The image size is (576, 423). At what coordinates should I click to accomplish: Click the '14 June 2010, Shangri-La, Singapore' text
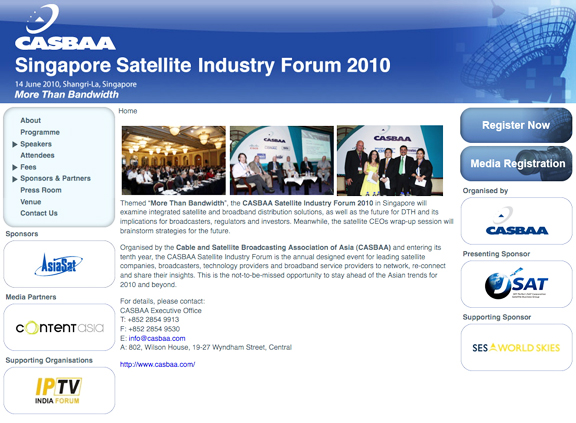pos(76,84)
